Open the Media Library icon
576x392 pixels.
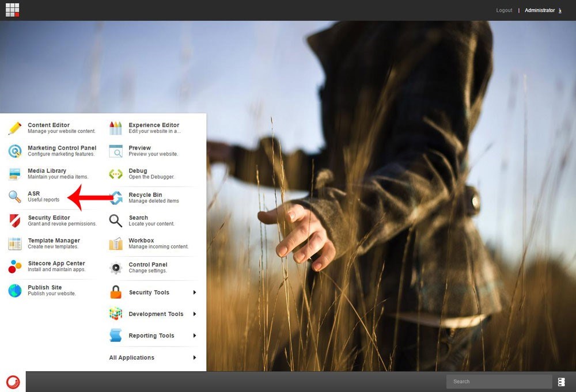click(15, 174)
